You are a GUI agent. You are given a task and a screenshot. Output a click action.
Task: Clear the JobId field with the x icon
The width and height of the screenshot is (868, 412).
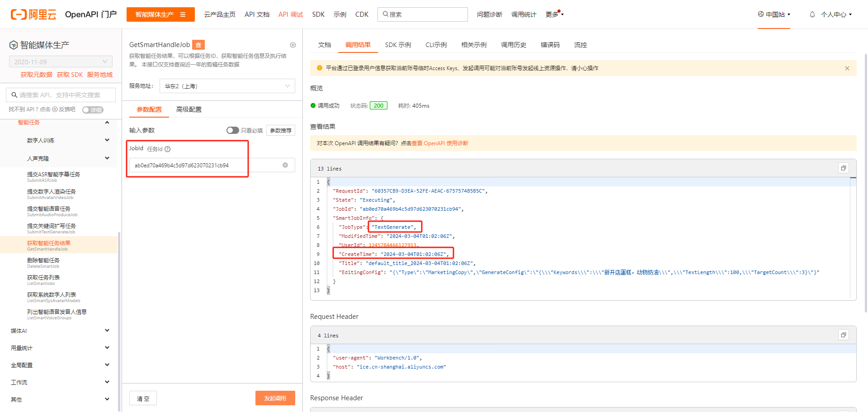pos(285,165)
